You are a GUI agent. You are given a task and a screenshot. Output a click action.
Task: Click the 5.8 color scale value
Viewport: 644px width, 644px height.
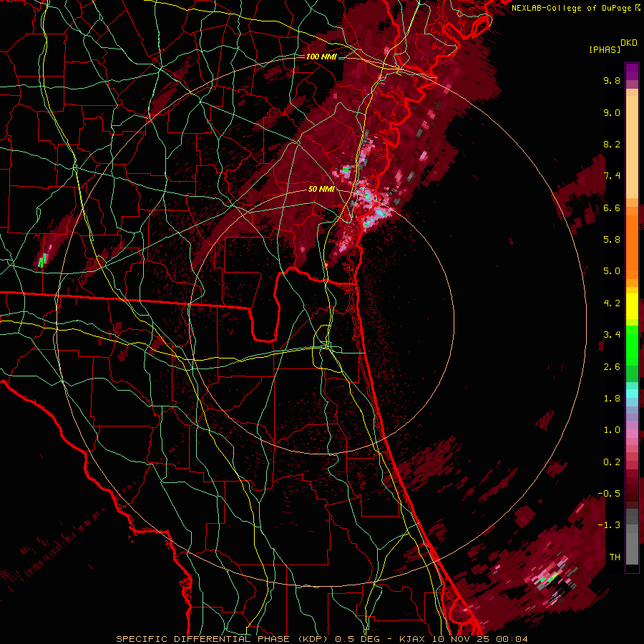[x=612, y=240]
